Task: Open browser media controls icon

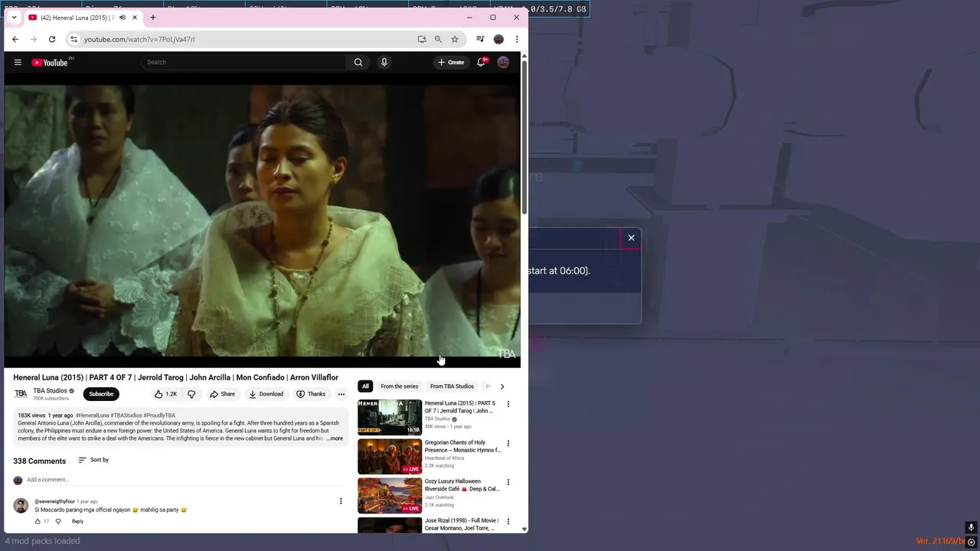Action: pyautogui.click(x=480, y=39)
